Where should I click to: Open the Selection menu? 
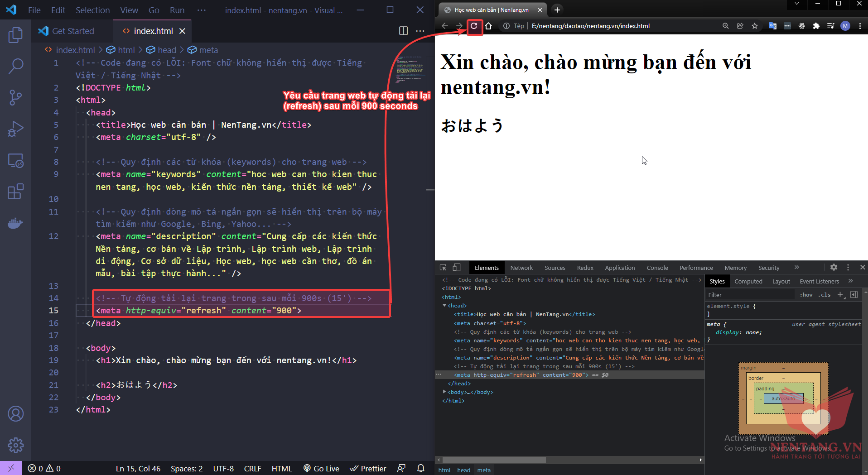(92, 10)
